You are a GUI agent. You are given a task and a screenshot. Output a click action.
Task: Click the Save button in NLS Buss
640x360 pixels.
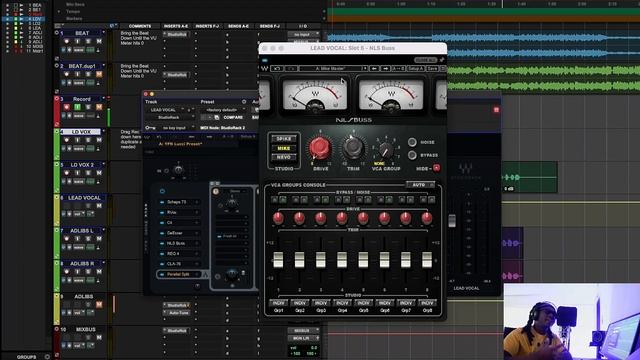[x=432, y=69]
